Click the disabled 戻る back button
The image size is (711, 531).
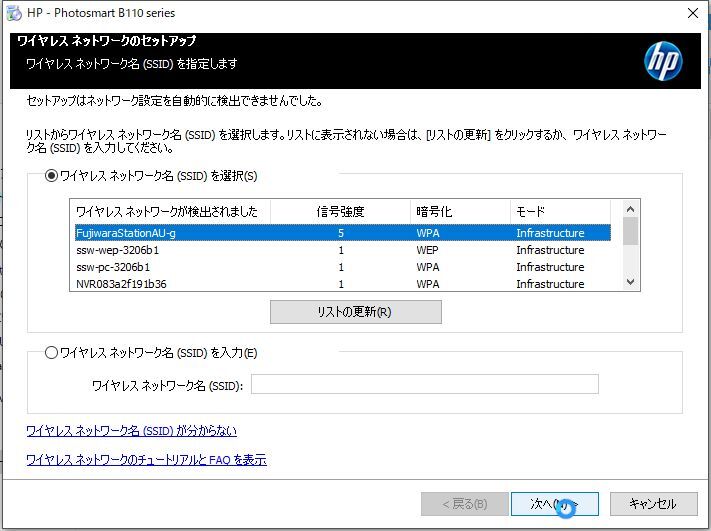(465, 504)
